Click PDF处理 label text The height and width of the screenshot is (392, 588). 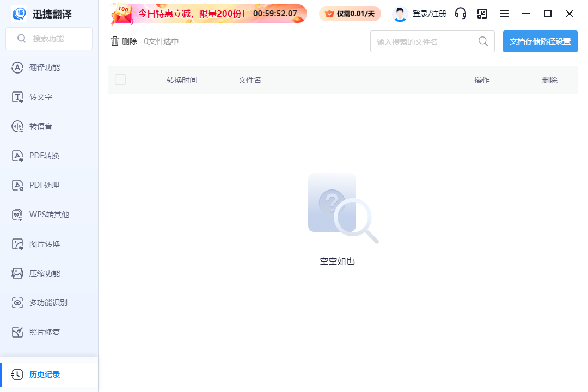point(45,185)
